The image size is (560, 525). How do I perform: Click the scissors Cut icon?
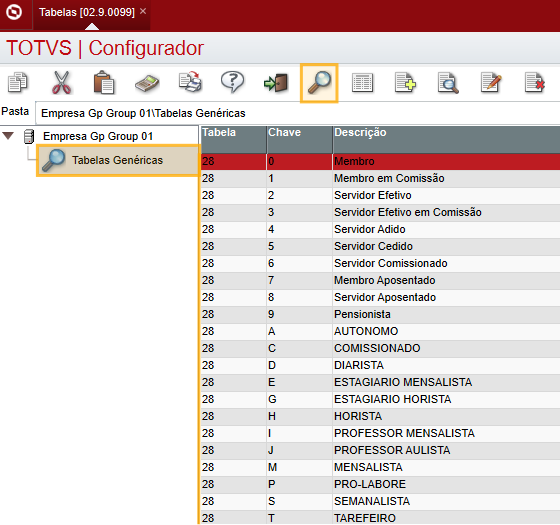[61, 82]
